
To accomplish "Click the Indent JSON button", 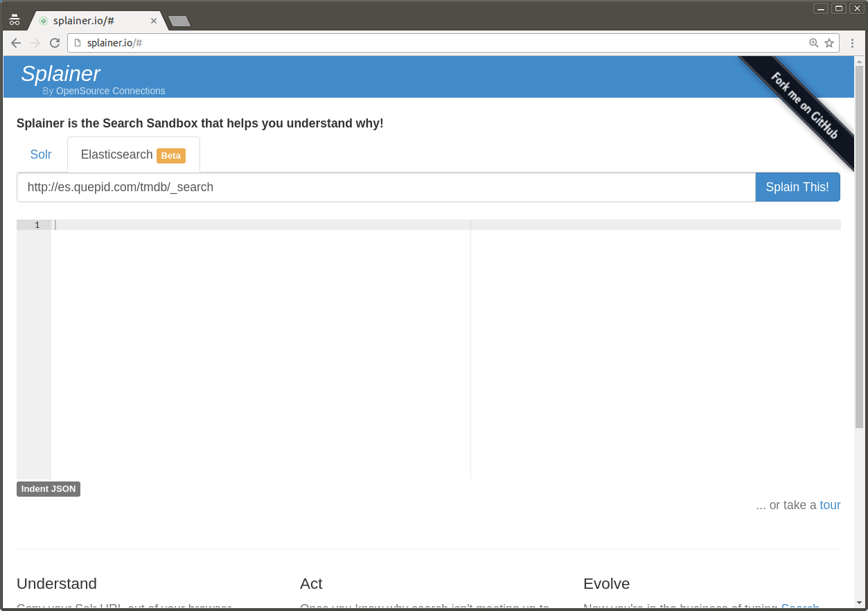I will pos(48,489).
